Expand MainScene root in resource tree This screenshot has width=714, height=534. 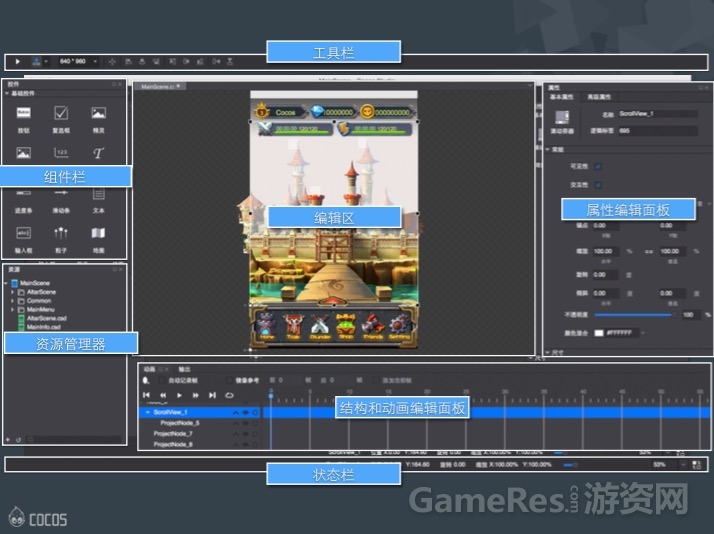[6, 283]
